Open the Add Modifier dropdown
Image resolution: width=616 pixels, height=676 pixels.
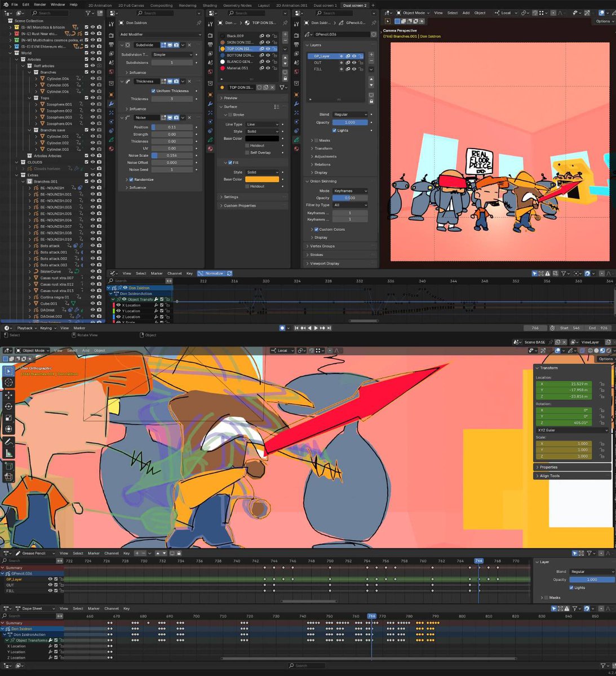pos(160,34)
